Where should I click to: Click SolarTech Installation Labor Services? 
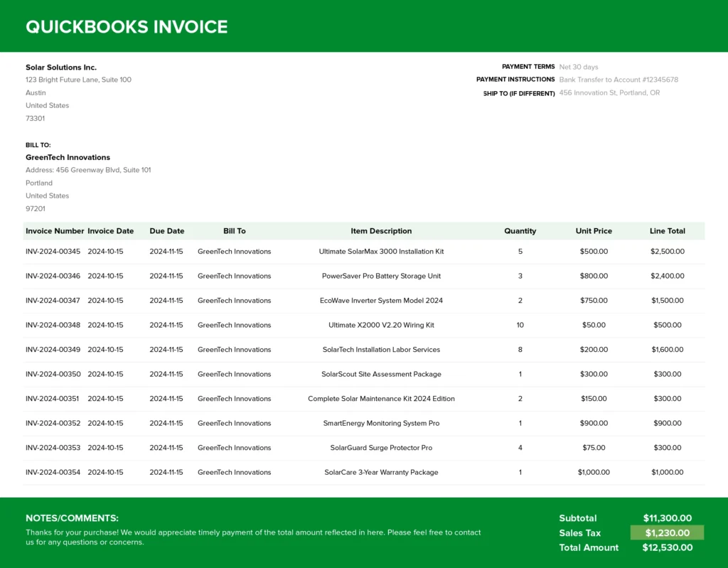click(381, 350)
